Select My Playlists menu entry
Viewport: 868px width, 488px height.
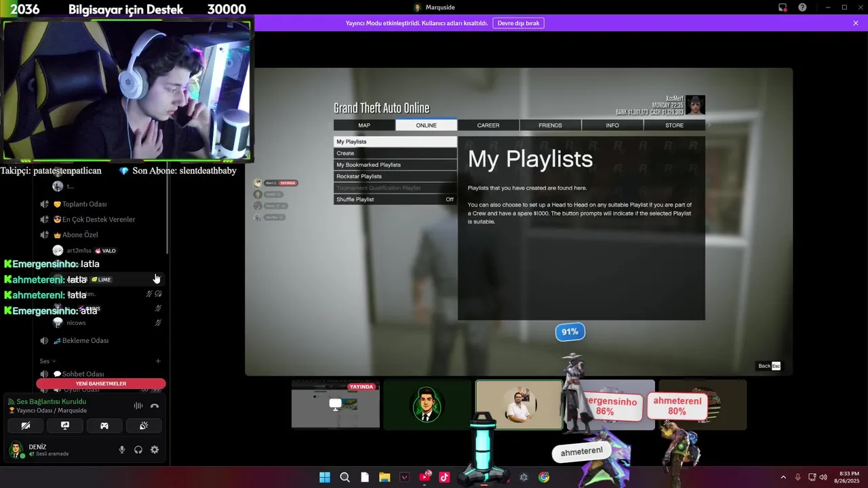coord(395,142)
